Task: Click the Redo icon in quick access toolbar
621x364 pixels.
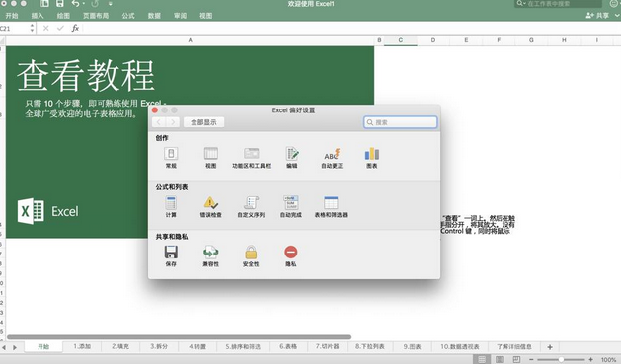Action: click(x=95, y=4)
